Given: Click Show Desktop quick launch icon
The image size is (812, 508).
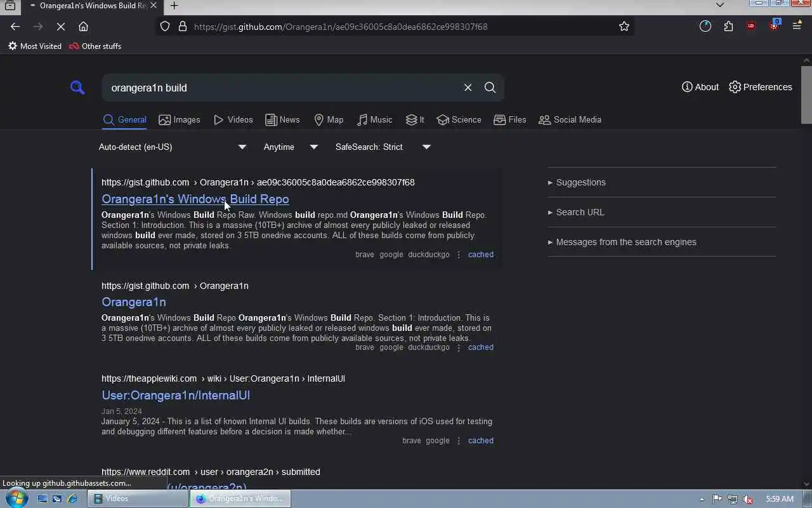Looking at the screenshot, I should coord(42,499).
